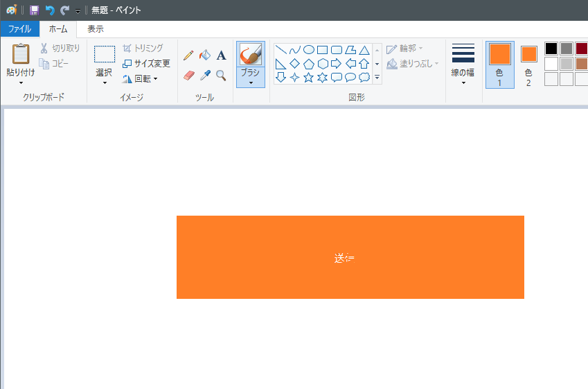Pick the dark red palette swatch
Image resolution: width=588 pixels, height=389 pixels.
coord(582,49)
